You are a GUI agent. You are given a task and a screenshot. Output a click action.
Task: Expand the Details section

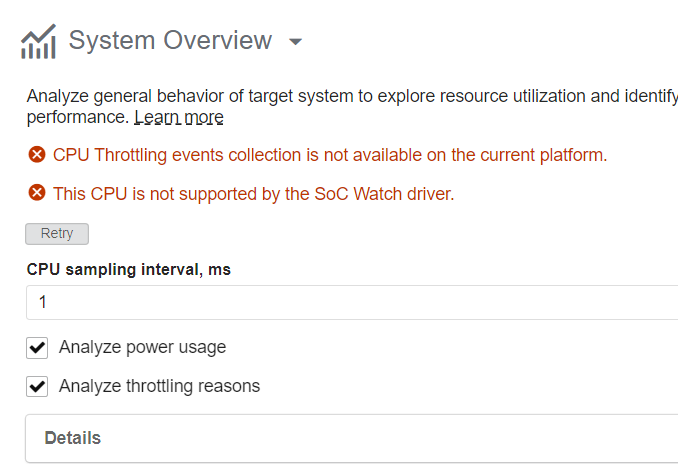pyautogui.click(x=73, y=438)
